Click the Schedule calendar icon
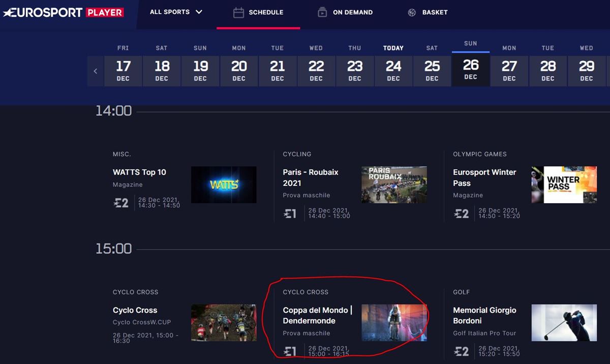 coord(238,13)
